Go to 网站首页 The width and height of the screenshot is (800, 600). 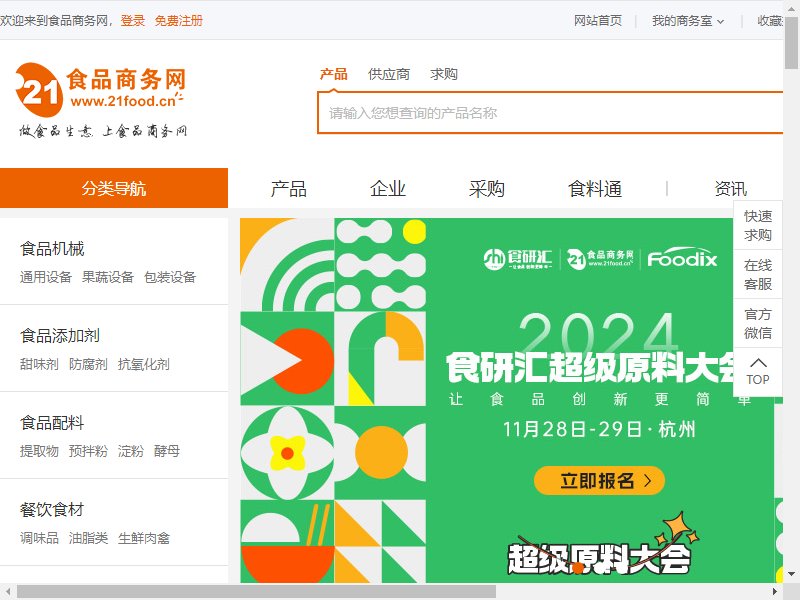point(598,21)
